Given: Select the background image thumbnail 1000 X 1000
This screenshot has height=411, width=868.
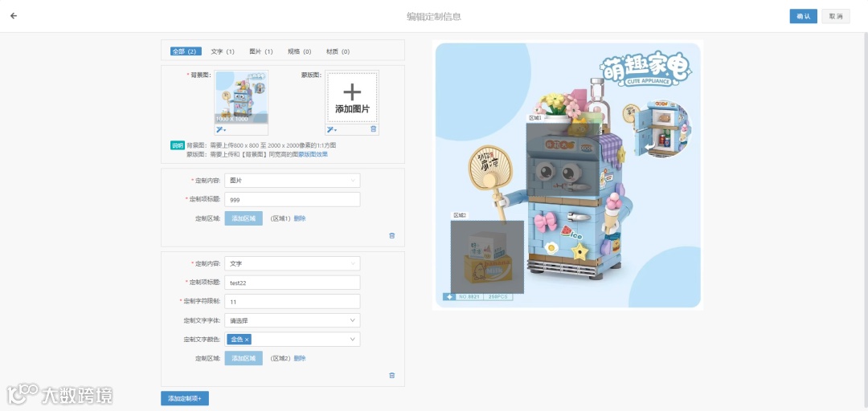Looking at the screenshot, I should tap(241, 97).
